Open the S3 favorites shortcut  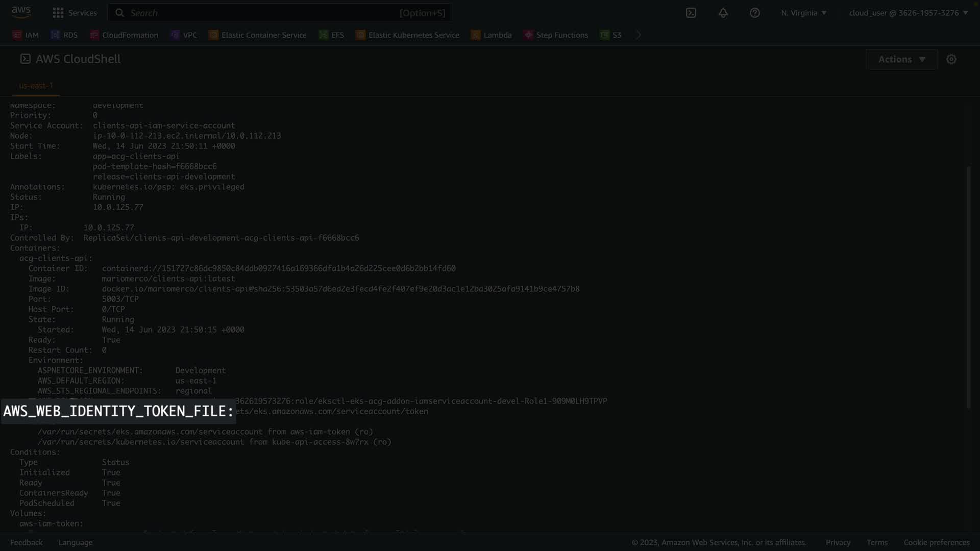pos(611,35)
